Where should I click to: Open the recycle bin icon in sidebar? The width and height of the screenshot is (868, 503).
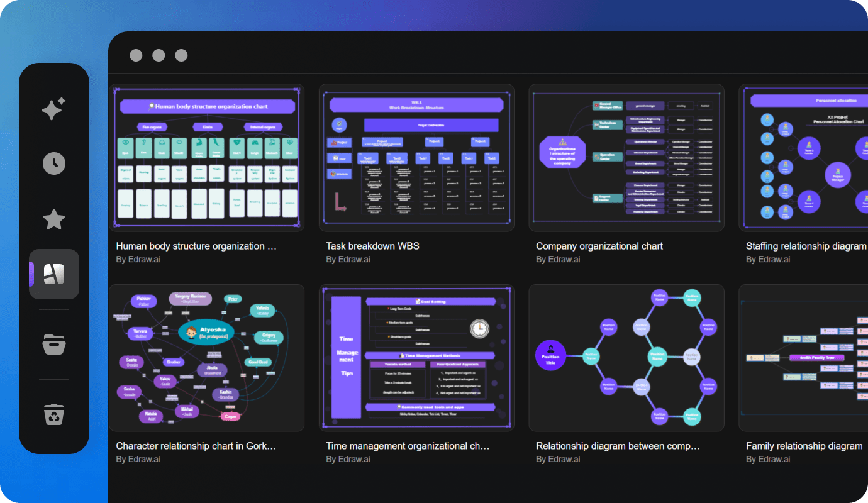[x=54, y=415]
